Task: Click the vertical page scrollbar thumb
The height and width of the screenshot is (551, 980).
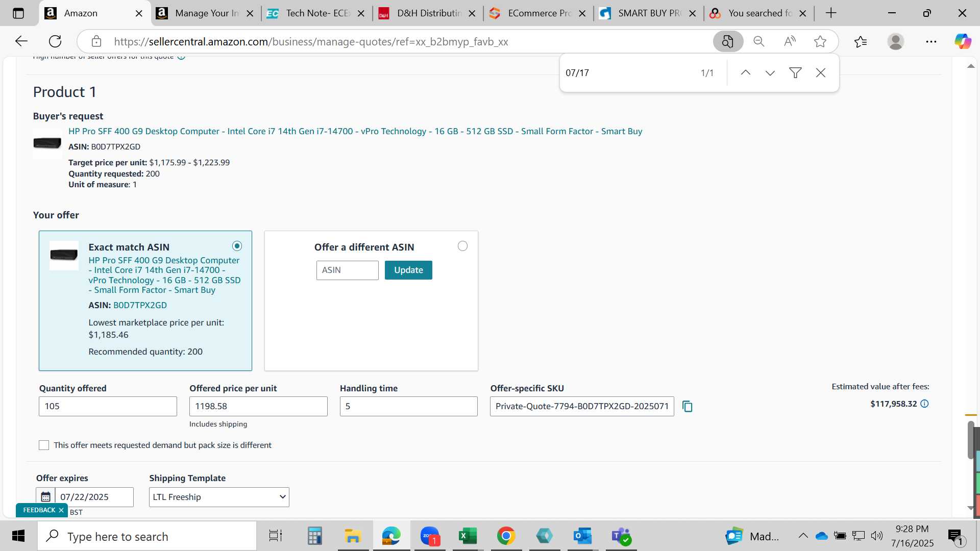Action: [971, 440]
